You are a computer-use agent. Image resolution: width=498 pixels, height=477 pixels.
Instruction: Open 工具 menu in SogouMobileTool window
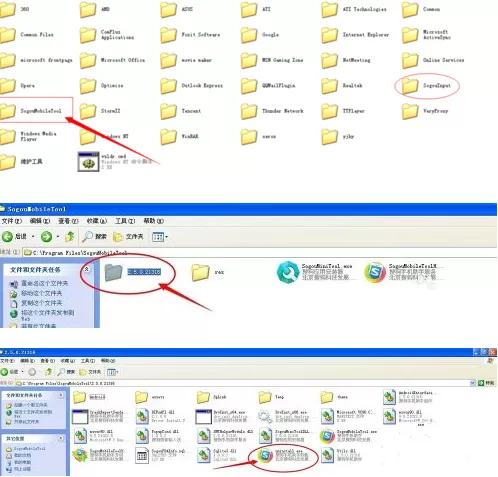(x=125, y=221)
